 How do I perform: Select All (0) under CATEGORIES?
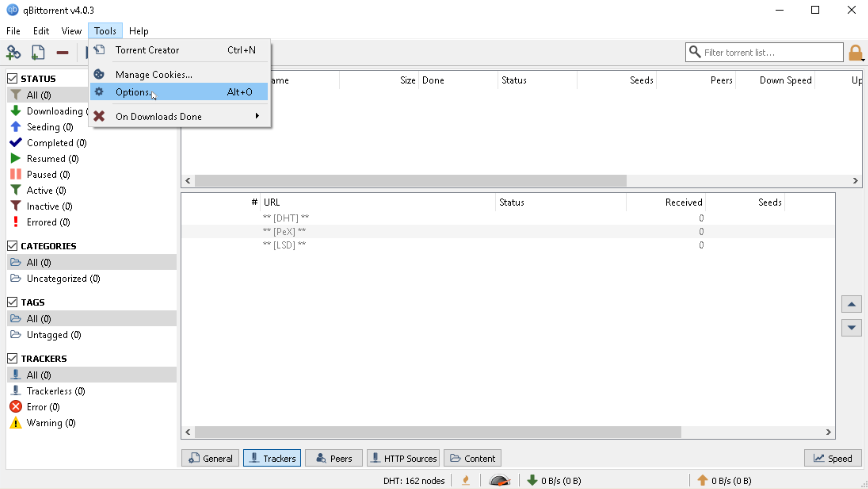click(92, 262)
